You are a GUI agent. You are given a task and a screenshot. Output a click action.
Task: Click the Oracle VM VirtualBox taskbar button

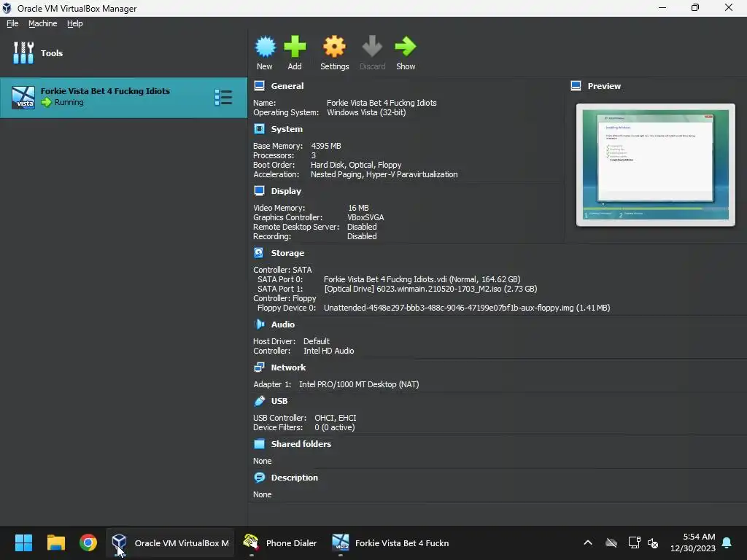tap(170, 542)
